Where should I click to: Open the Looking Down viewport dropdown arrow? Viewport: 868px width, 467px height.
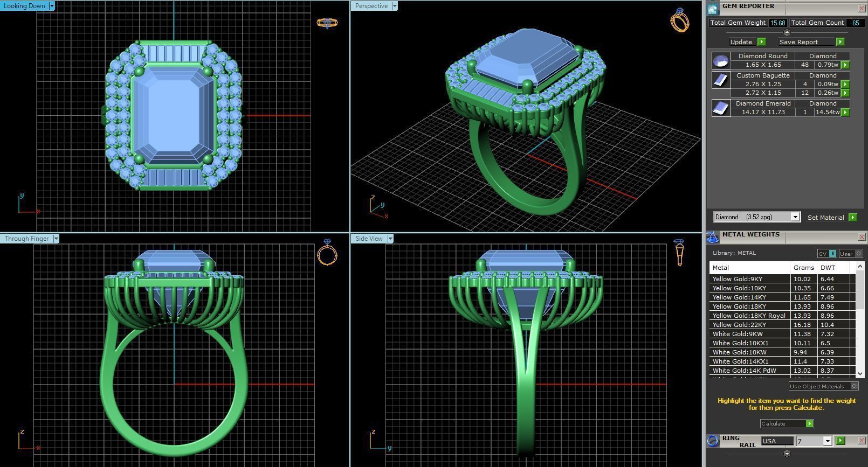(x=52, y=6)
